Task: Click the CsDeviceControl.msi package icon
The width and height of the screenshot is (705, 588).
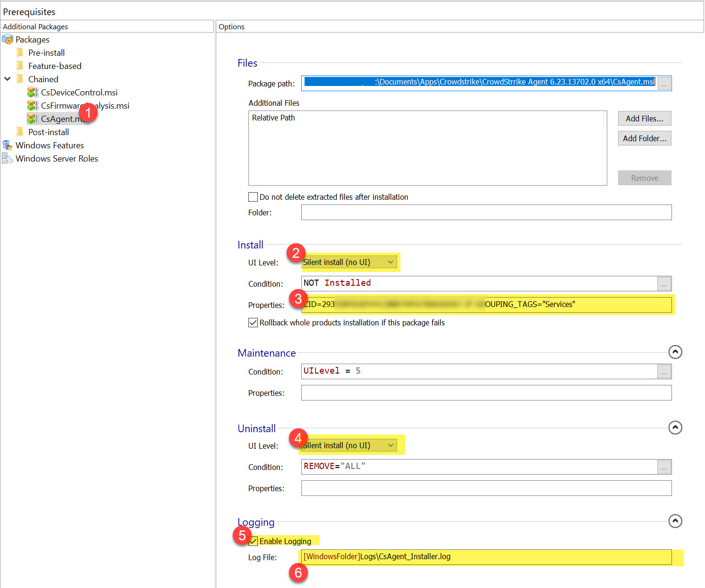Action: click(33, 92)
